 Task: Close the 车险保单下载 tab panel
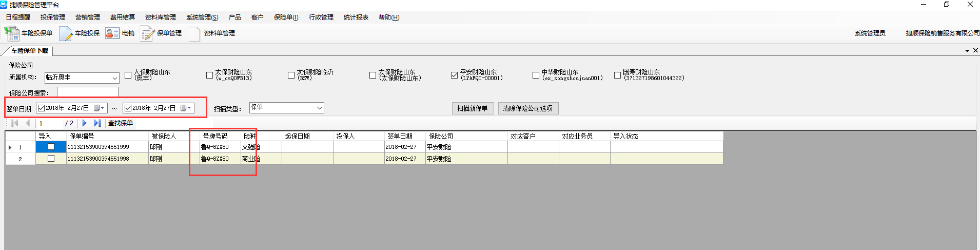click(x=975, y=50)
